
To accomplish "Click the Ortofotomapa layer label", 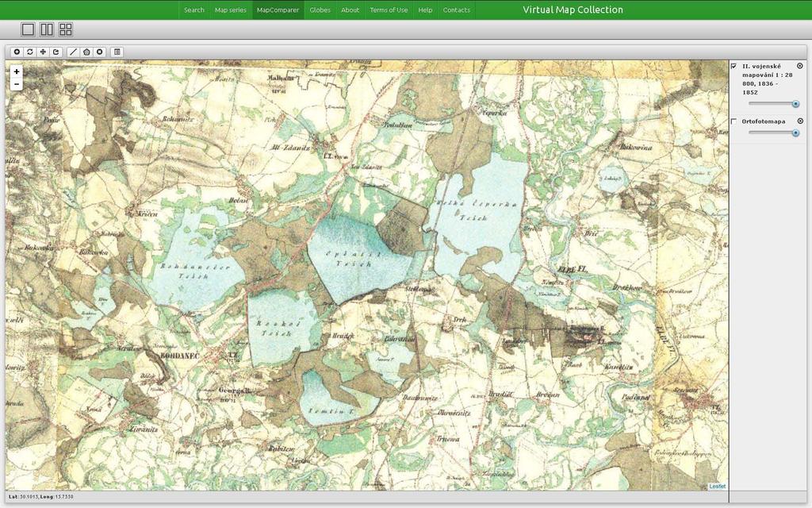I will [764, 121].
